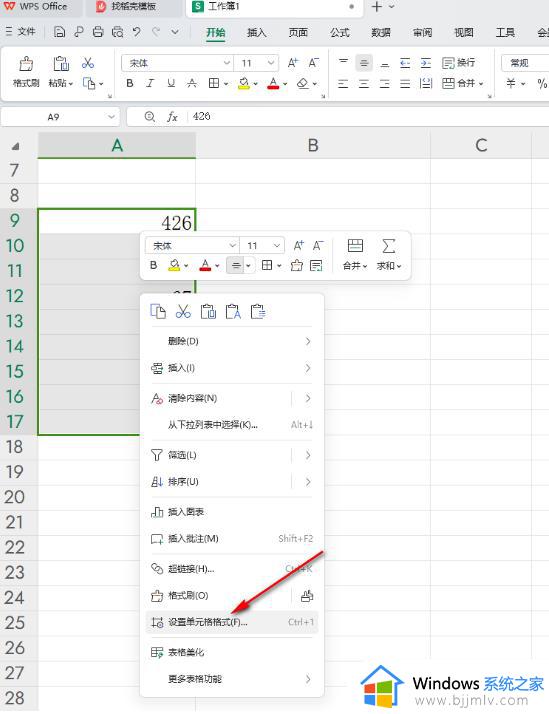Click Cut icon in context menu
549x714 pixels.
click(183, 312)
